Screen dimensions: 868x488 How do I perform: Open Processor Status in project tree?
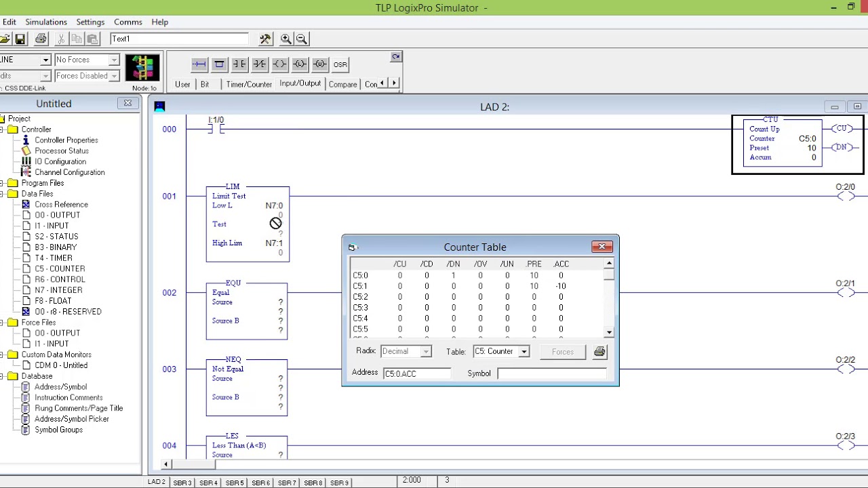62,150
